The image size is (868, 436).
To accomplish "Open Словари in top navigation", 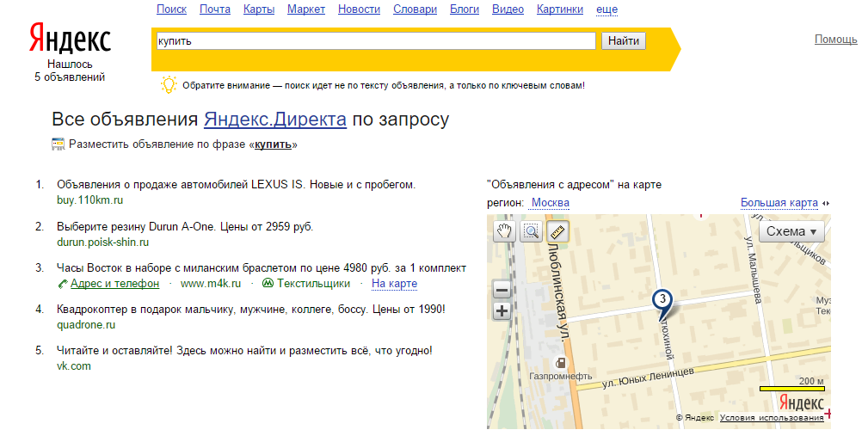I will (416, 9).
